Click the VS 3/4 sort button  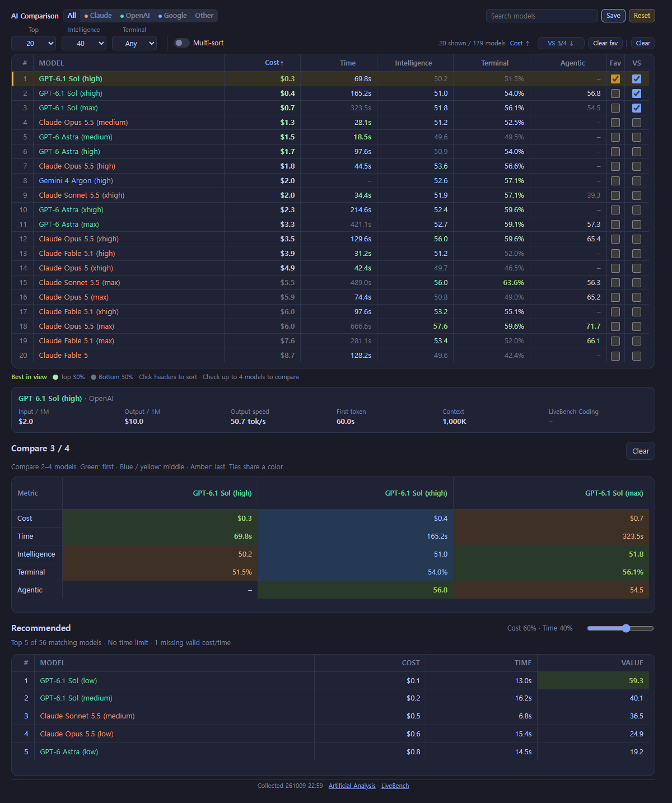[x=561, y=43]
